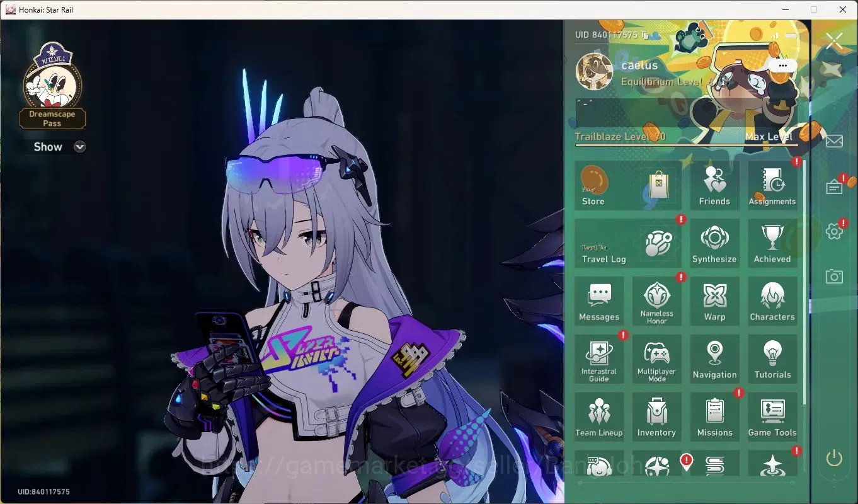Click the star globe icon
The image size is (858, 504).
[657, 465]
